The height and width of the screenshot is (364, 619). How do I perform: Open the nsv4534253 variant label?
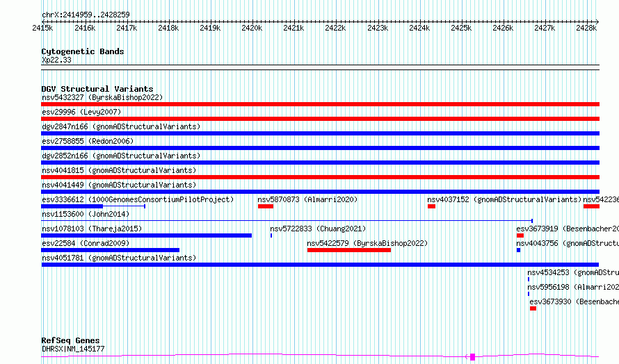coord(573,272)
